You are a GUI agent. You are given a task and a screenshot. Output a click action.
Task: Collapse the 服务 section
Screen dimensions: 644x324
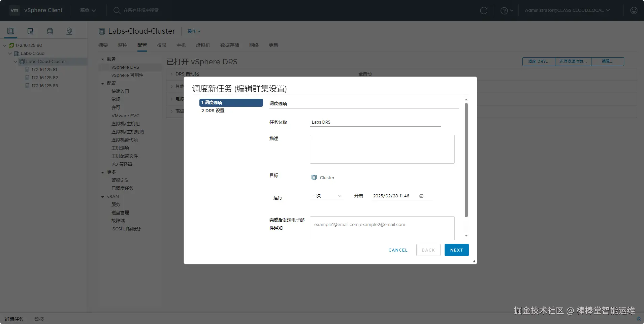click(103, 59)
